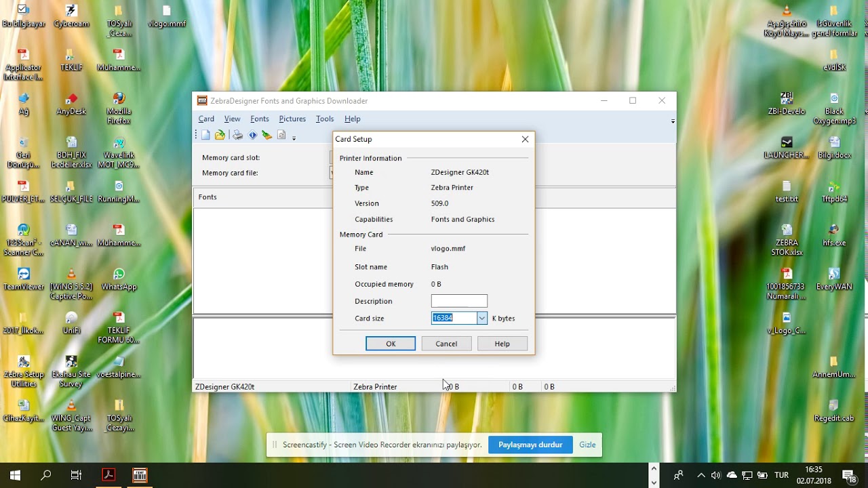
Task: Confirm Card Setup with OK
Action: coord(391,344)
